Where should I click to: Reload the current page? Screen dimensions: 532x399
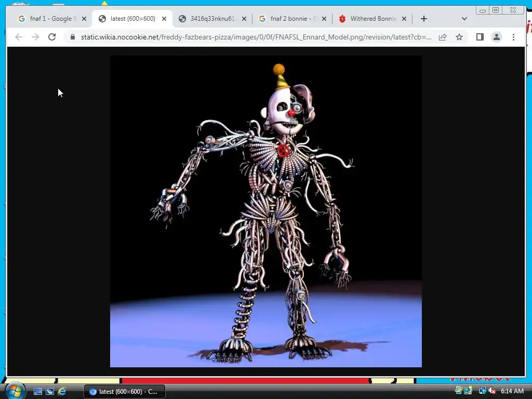coord(52,37)
